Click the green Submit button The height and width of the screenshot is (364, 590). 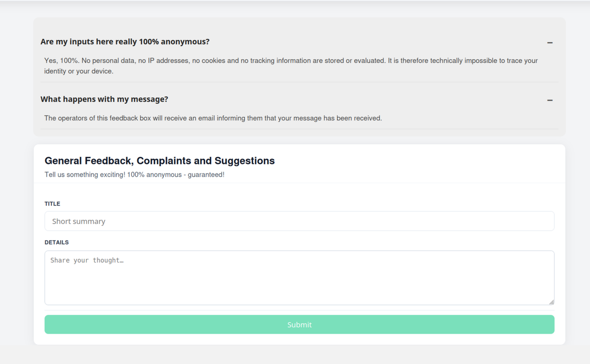click(299, 324)
